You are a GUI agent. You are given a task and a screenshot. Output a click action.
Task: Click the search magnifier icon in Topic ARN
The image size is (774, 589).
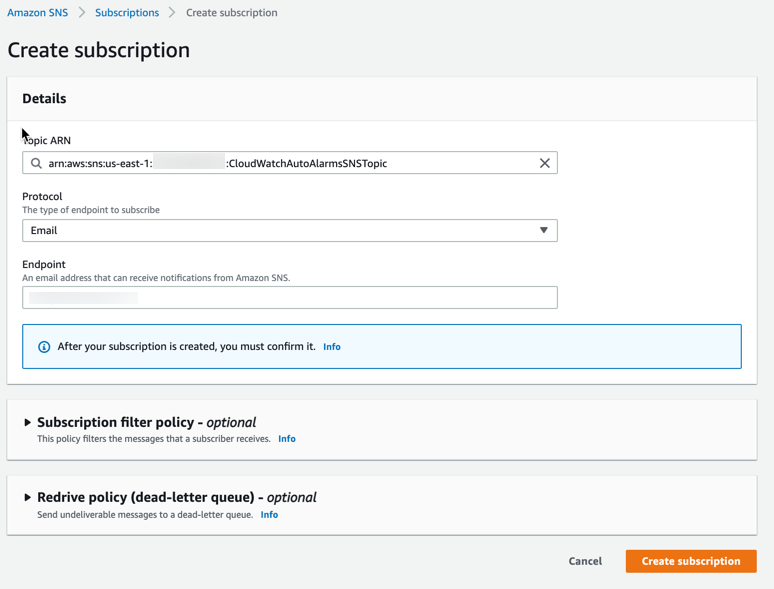pos(36,163)
